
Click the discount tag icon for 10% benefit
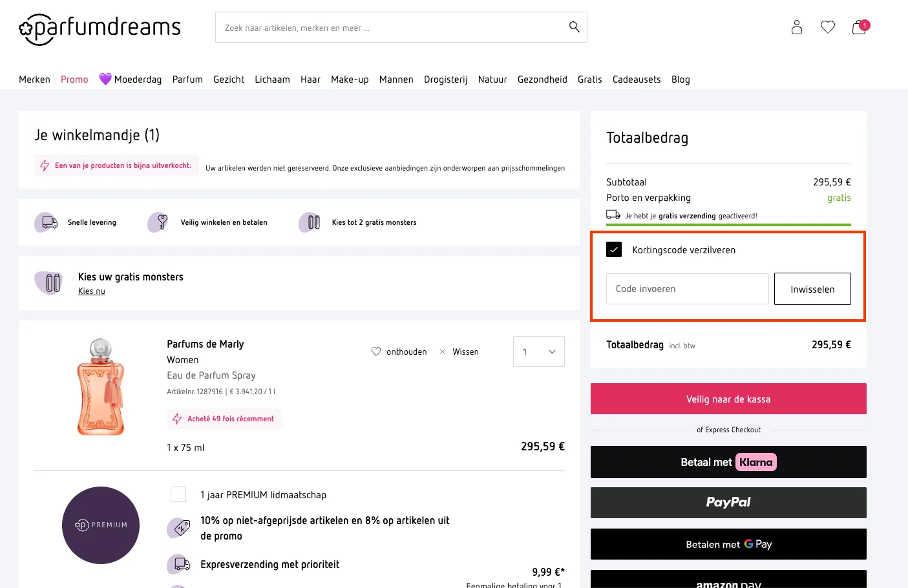pyautogui.click(x=179, y=528)
